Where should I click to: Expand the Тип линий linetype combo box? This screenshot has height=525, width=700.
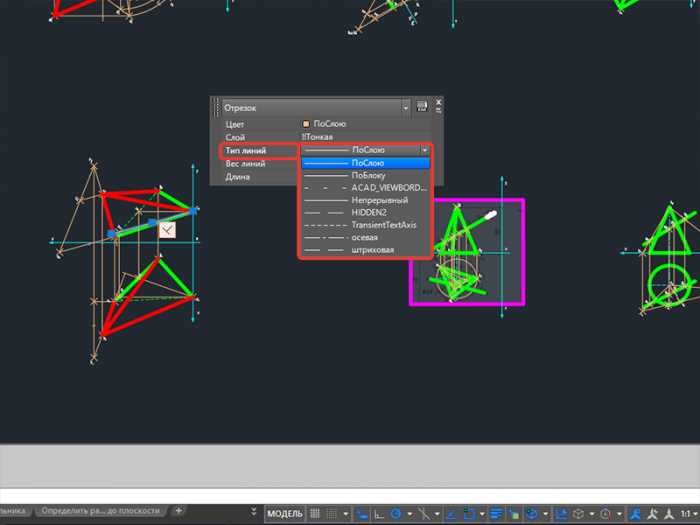(x=424, y=150)
